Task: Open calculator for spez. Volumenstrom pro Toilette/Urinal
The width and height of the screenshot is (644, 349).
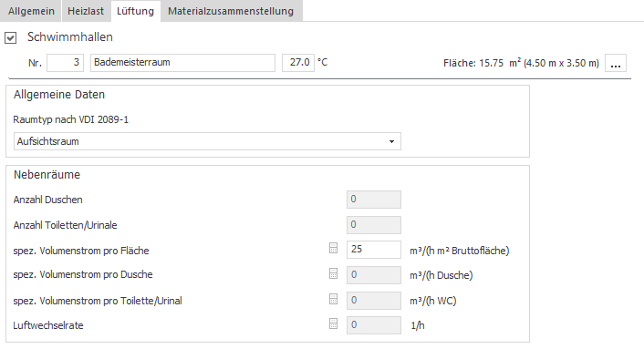Action: (x=334, y=299)
